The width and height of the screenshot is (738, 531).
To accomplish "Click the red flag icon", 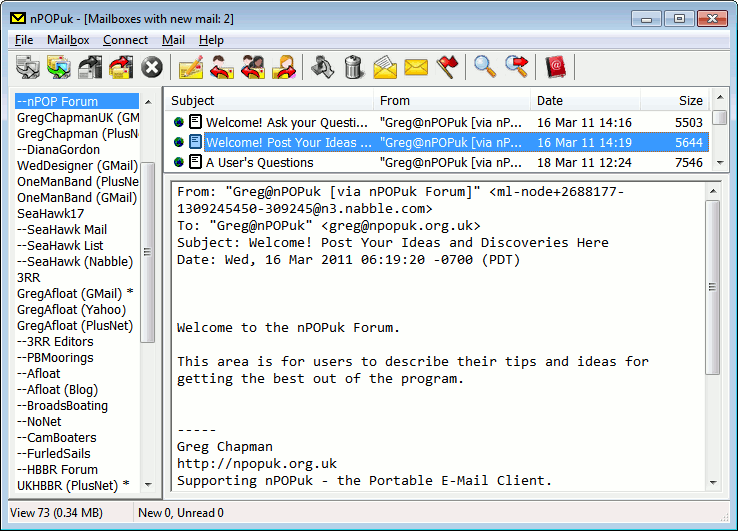I will pyautogui.click(x=447, y=67).
